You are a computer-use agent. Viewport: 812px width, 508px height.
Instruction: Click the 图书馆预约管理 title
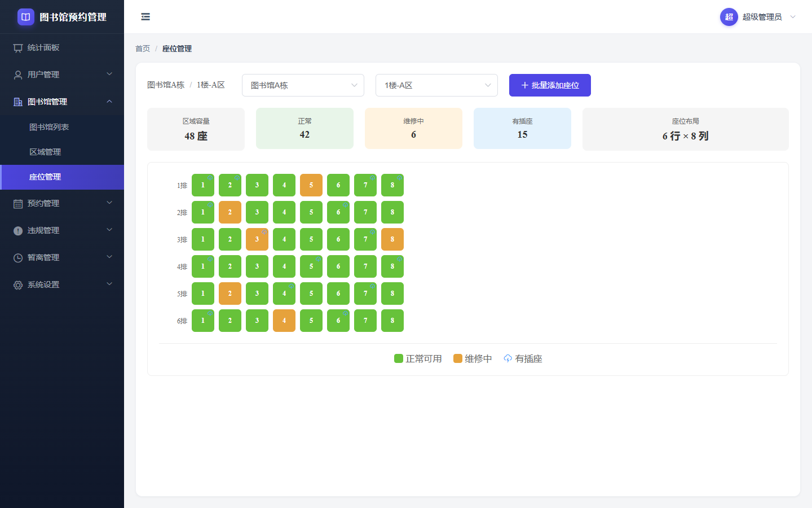coord(73,17)
